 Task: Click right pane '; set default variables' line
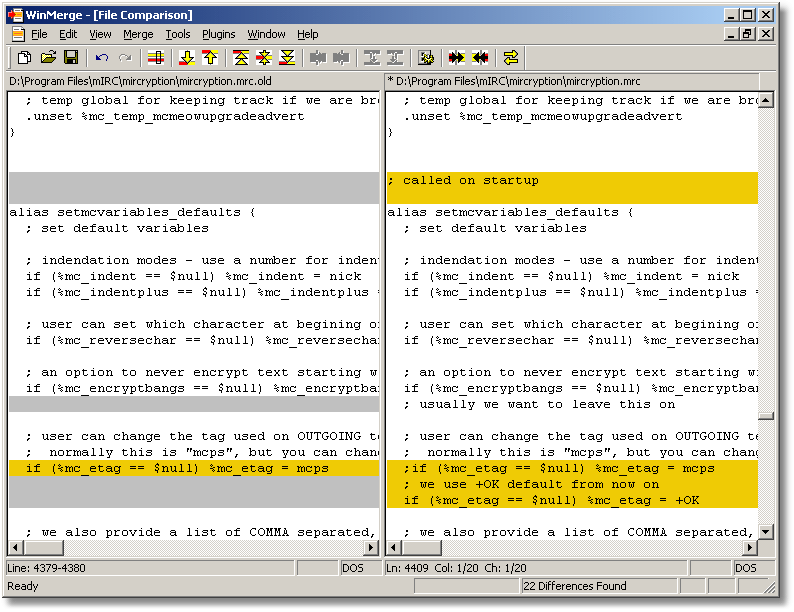[x=495, y=228]
